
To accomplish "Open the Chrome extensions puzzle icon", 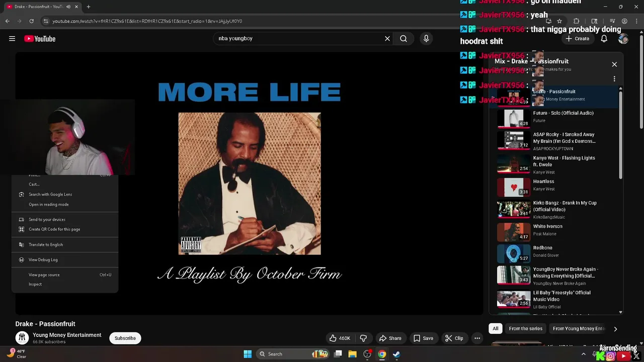I will 577,21.
